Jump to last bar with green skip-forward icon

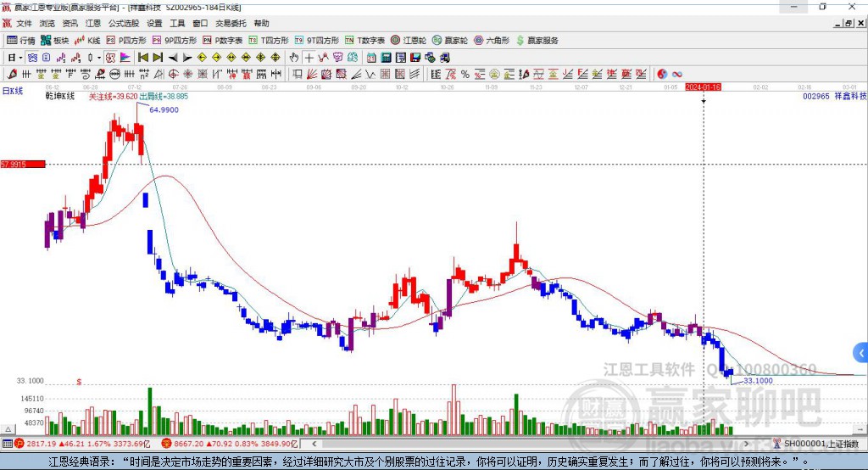(x=158, y=57)
